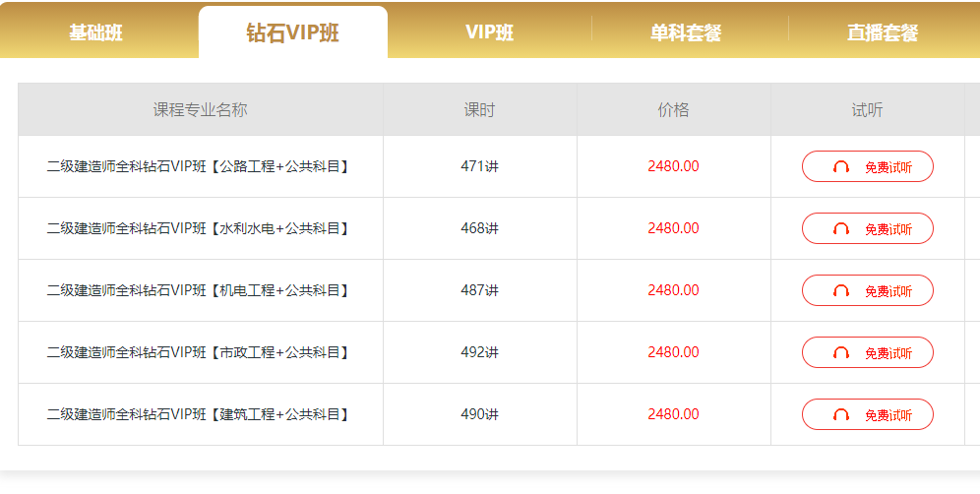Click 免费试听 text for 市政工程 course
This screenshot has height=494, width=980.
pyautogui.click(x=888, y=352)
